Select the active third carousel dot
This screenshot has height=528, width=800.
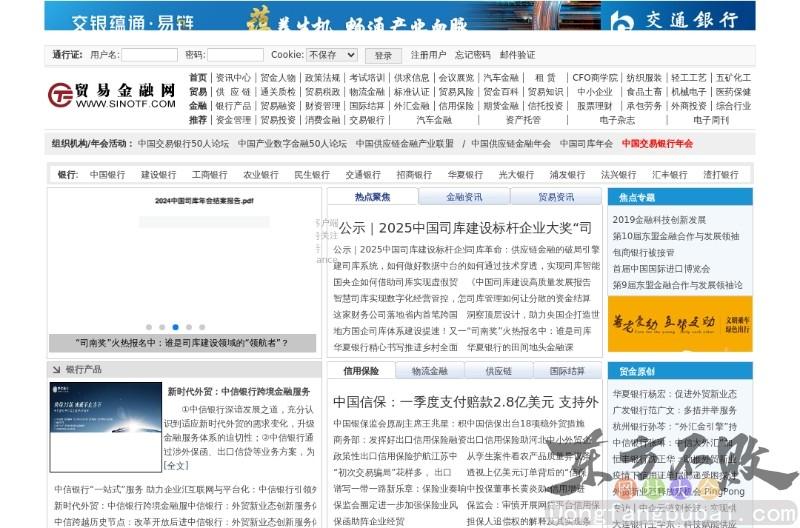pyautogui.click(x=176, y=327)
